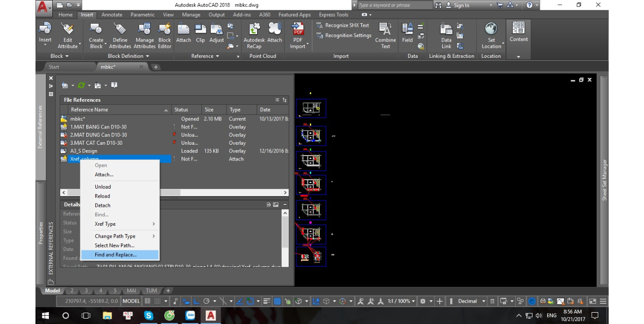Viewport: 644px width, 324px height.
Task: Click the Attach reference tool
Action: 184,33
